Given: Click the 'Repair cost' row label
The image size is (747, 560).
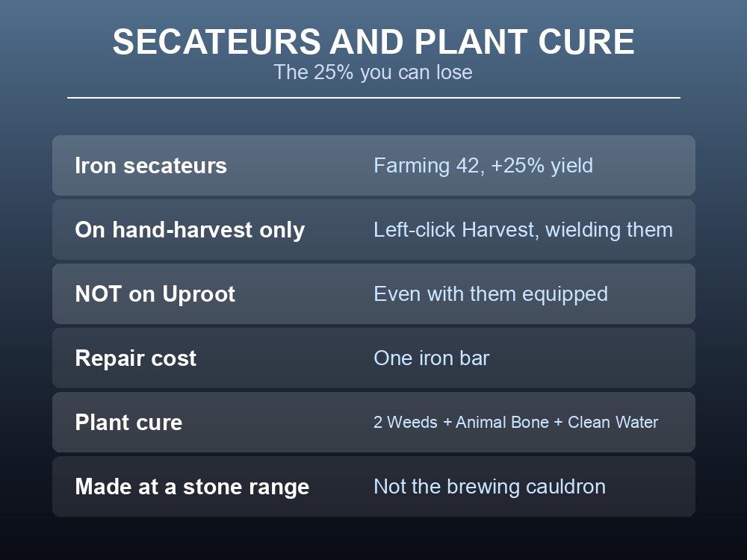Looking at the screenshot, I should point(135,358).
